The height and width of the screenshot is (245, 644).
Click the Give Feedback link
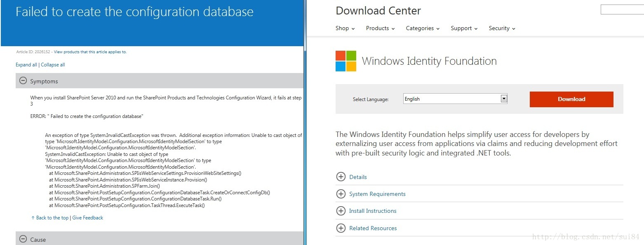coord(88,218)
